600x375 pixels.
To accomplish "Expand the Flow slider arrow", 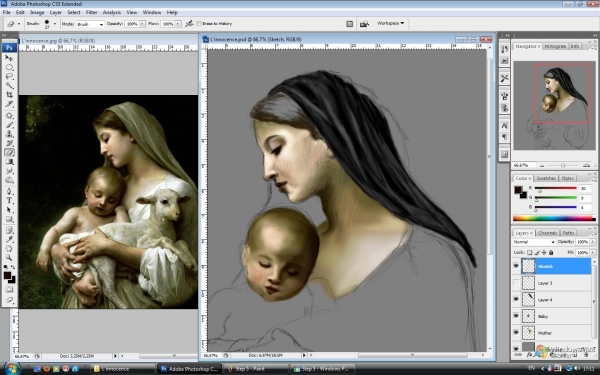I will tap(178, 24).
